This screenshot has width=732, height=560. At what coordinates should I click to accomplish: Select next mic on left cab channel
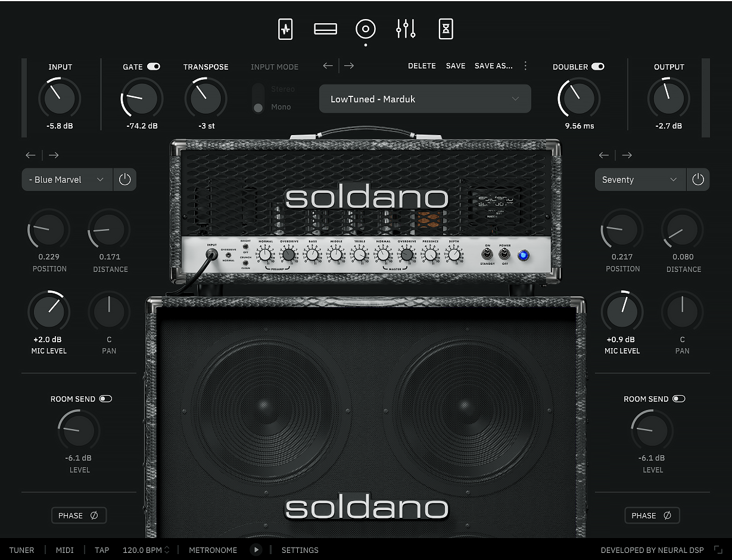tap(54, 155)
